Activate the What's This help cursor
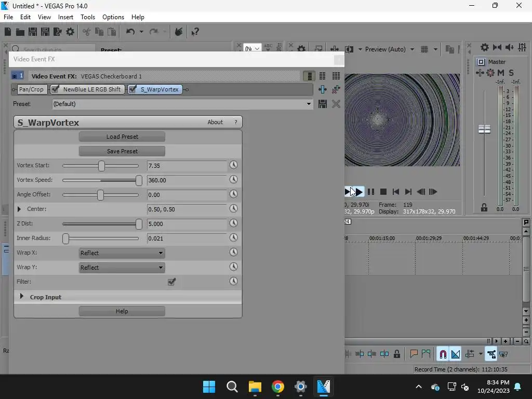 click(x=195, y=32)
